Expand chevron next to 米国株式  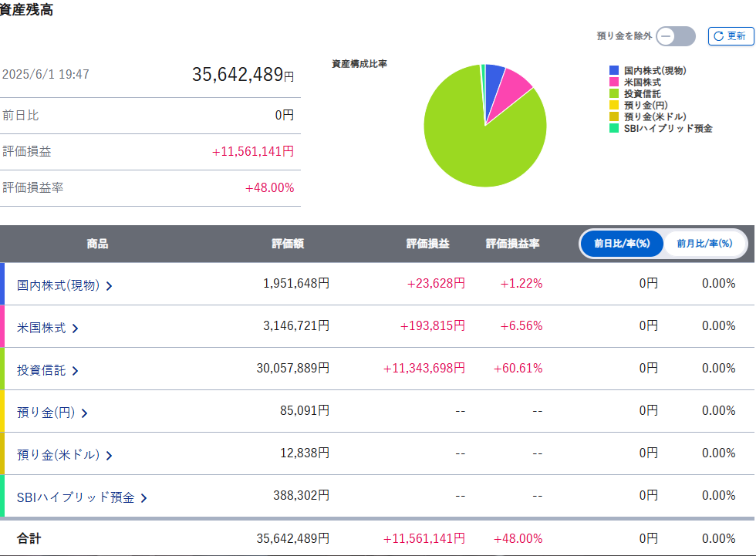[75, 329]
